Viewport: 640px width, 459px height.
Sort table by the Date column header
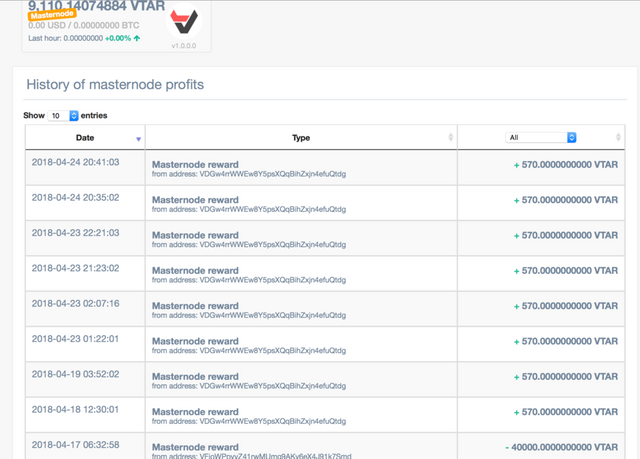point(85,138)
